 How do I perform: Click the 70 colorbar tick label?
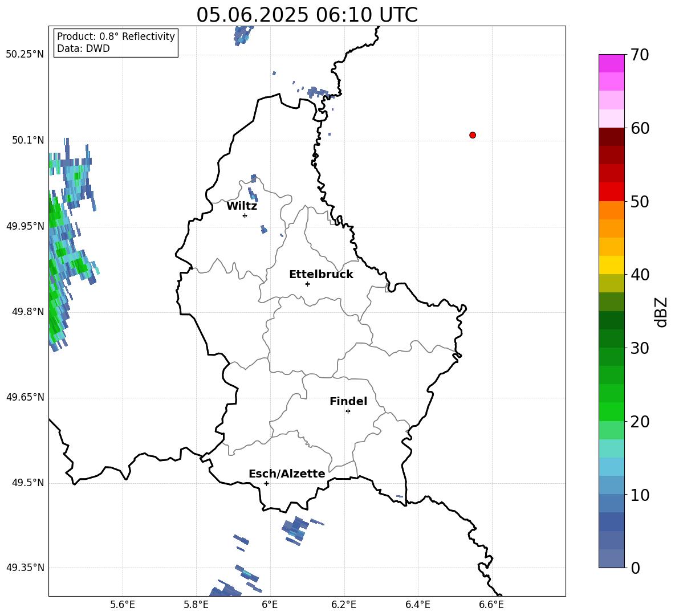pyautogui.click(x=640, y=55)
